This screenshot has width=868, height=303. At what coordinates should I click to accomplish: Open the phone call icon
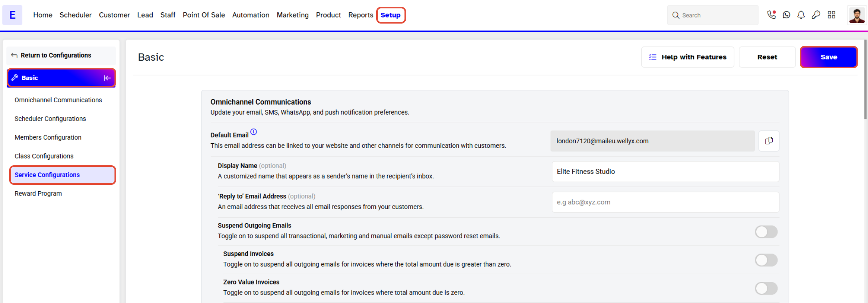771,15
